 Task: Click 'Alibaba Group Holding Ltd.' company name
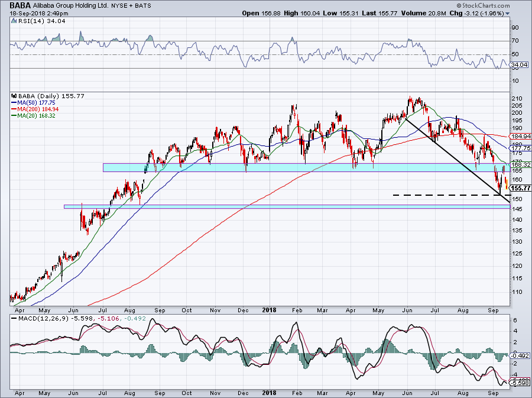[x=70, y=6]
